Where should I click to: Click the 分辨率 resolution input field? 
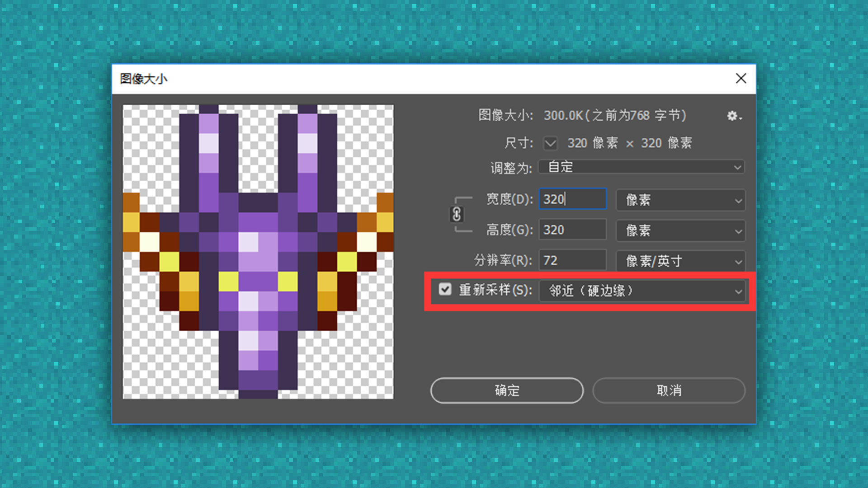pos(572,261)
